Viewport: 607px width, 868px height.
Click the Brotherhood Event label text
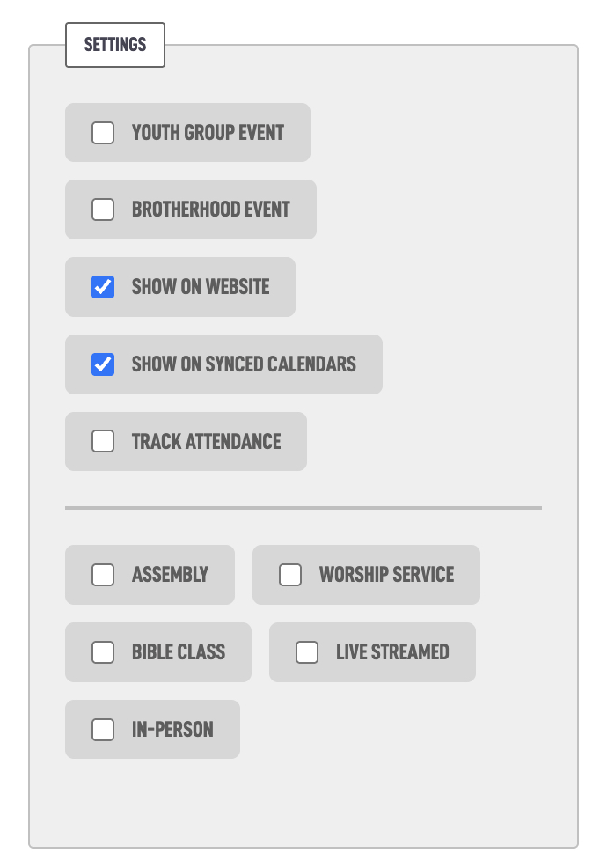211,210
